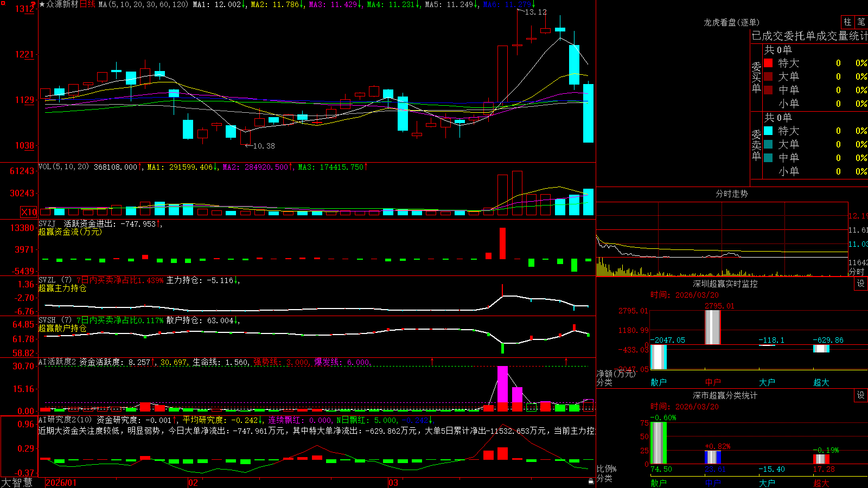The image size is (868, 488).
Task: Click the 委买单 section label
Action: click(756, 78)
